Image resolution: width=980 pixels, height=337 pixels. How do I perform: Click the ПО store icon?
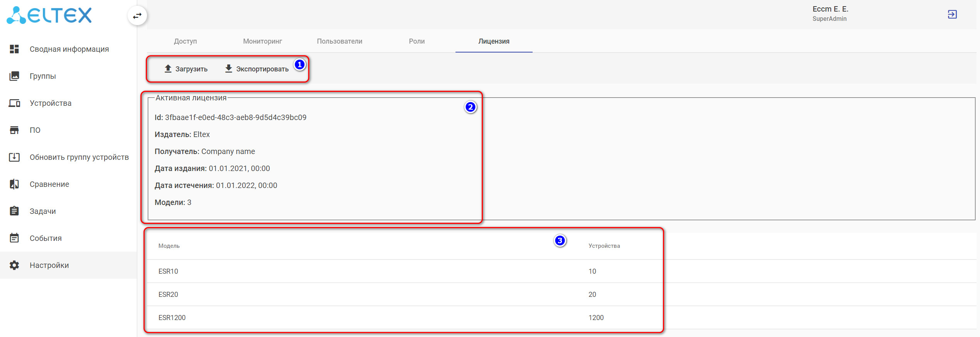pos(14,130)
